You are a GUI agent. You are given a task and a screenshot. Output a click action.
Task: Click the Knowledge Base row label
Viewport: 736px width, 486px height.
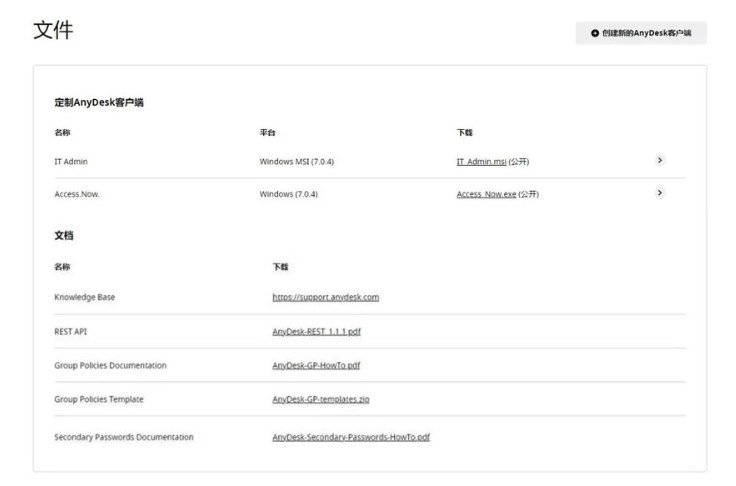pyautogui.click(x=84, y=297)
